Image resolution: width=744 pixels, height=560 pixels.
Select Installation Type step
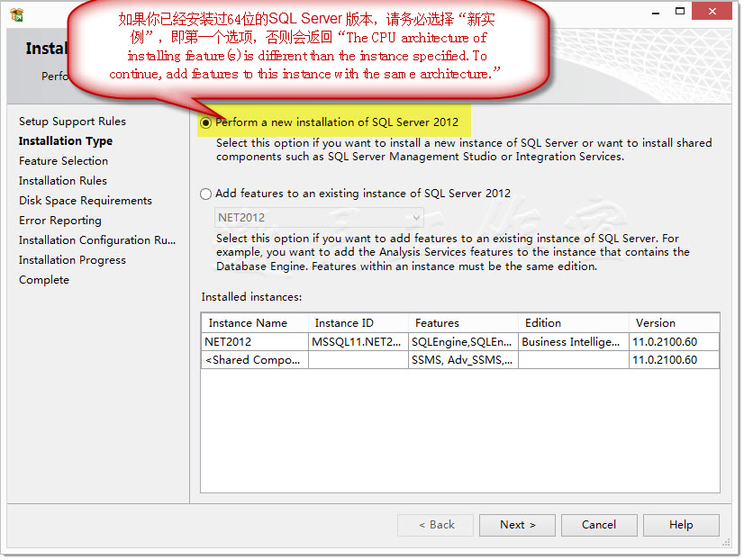66,141
